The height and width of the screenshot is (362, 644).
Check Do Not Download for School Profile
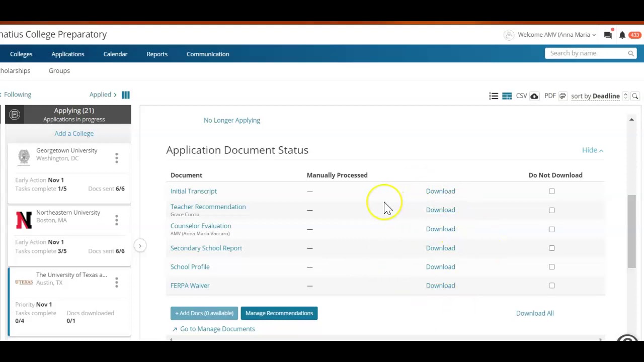pyautogui.click(x=552, y=267)
